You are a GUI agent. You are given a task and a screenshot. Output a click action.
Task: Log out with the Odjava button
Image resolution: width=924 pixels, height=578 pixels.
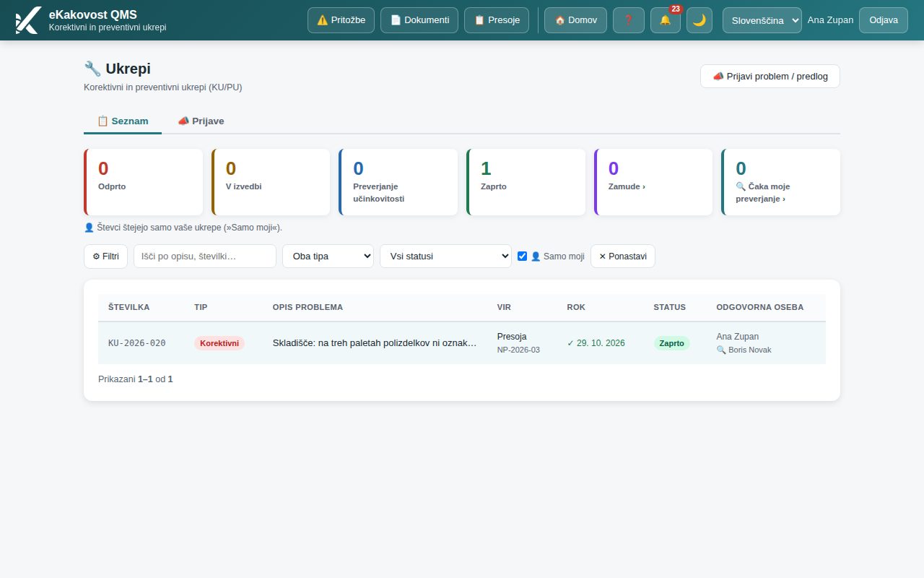(x=884, y=20)
